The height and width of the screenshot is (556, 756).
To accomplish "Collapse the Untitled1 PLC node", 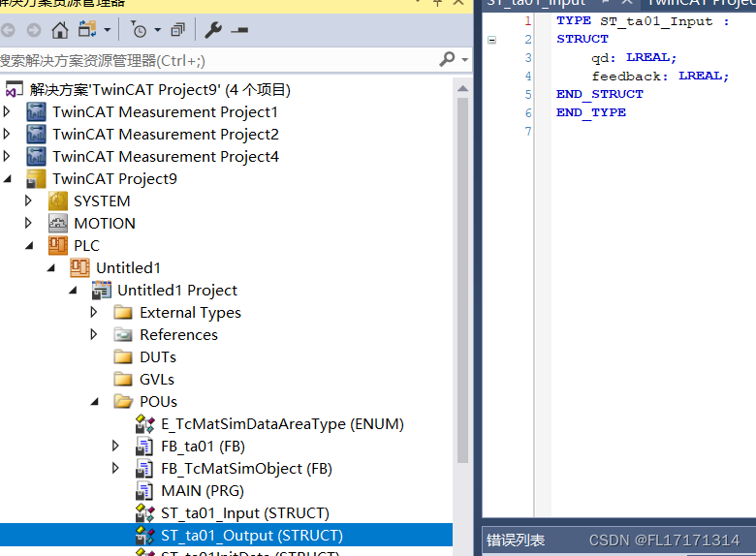I will click(x=50, y=268).
